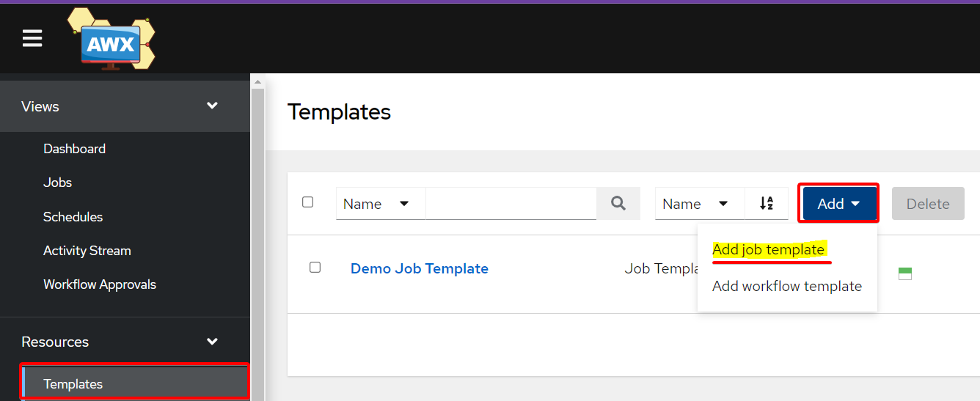
Task: Click the green job status indicator
Action: pos(905,273)
